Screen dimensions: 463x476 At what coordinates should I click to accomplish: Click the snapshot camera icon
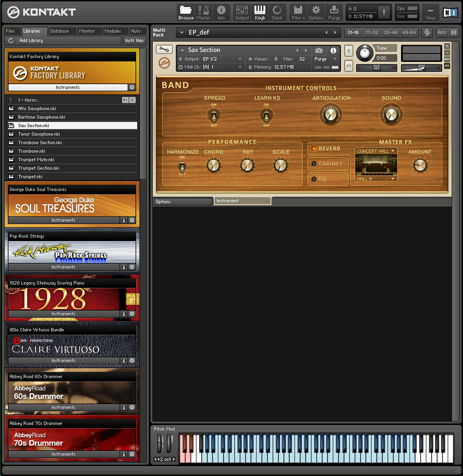pyautogui.click(x=319, y=51)
